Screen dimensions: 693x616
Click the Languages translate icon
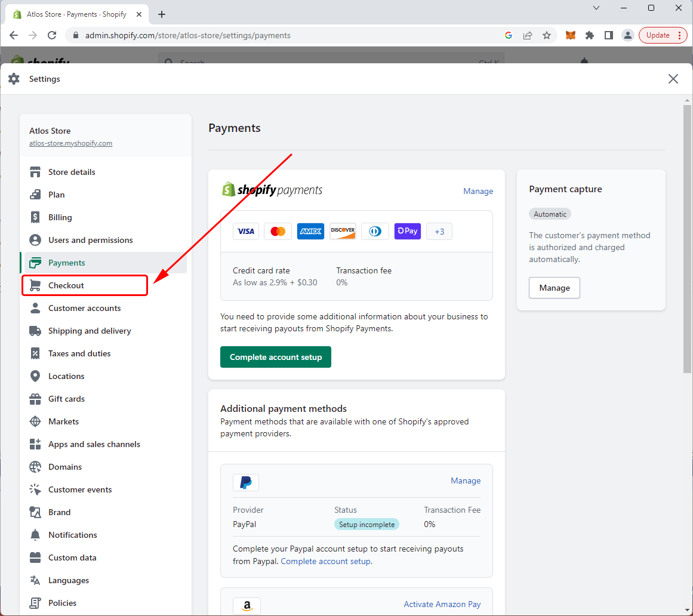tap(35, 580)
